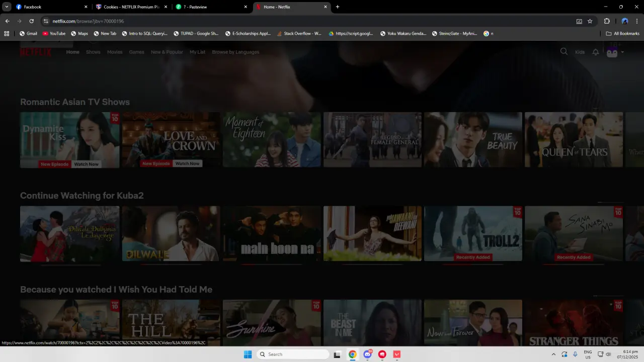The width and height of the screenshot is (644, 362).
Task: Open the Stack Overflow bookmark
Action: (x=299, y=34)
